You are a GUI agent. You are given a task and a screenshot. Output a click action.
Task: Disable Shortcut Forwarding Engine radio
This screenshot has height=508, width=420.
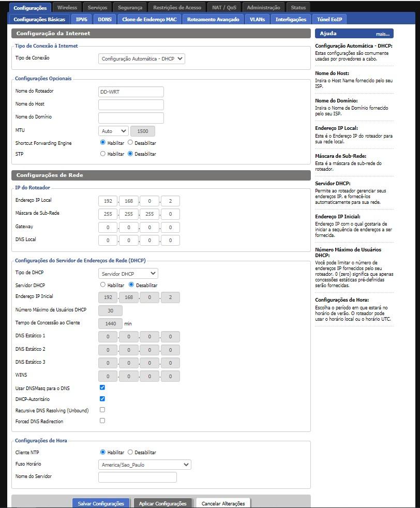click(x=130, y=142)
